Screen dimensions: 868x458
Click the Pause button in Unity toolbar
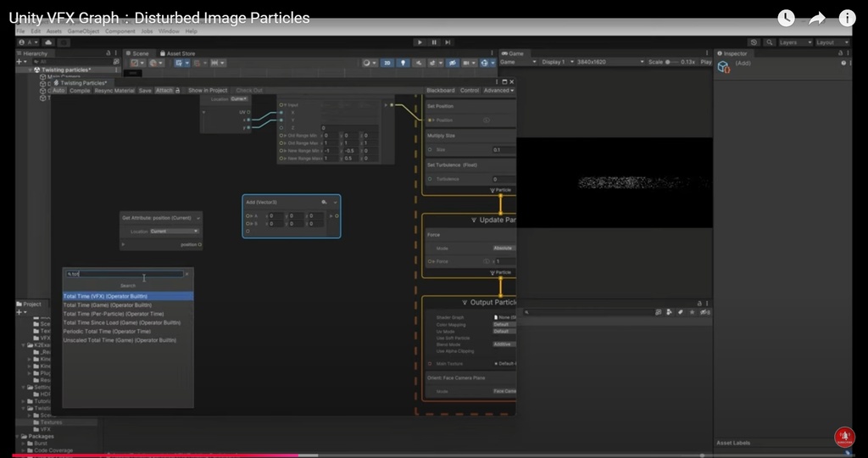[x=434, y=42]
